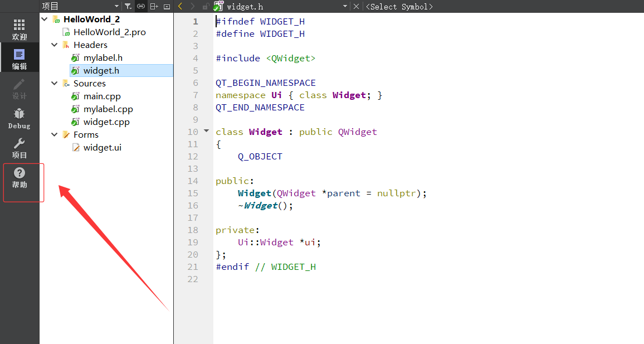Click the mylabel.cpp file icon
Image resolution: width=644 pixels, height=344 pixels.
(x=75, y=109)
